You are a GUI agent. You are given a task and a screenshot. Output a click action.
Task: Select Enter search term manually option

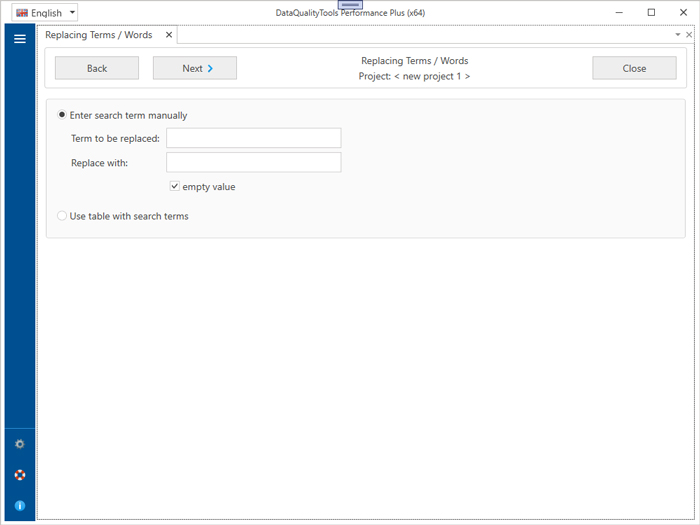pos(63,115)
